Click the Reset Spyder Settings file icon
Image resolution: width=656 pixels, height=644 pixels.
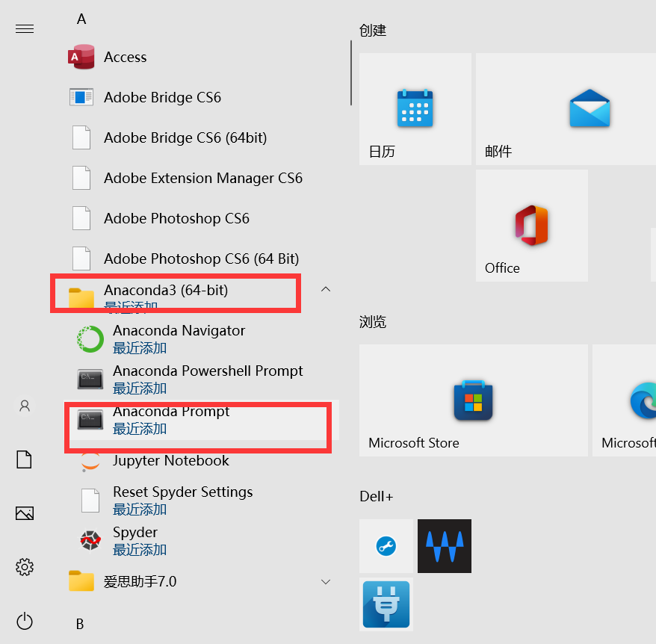coord(90,501)
